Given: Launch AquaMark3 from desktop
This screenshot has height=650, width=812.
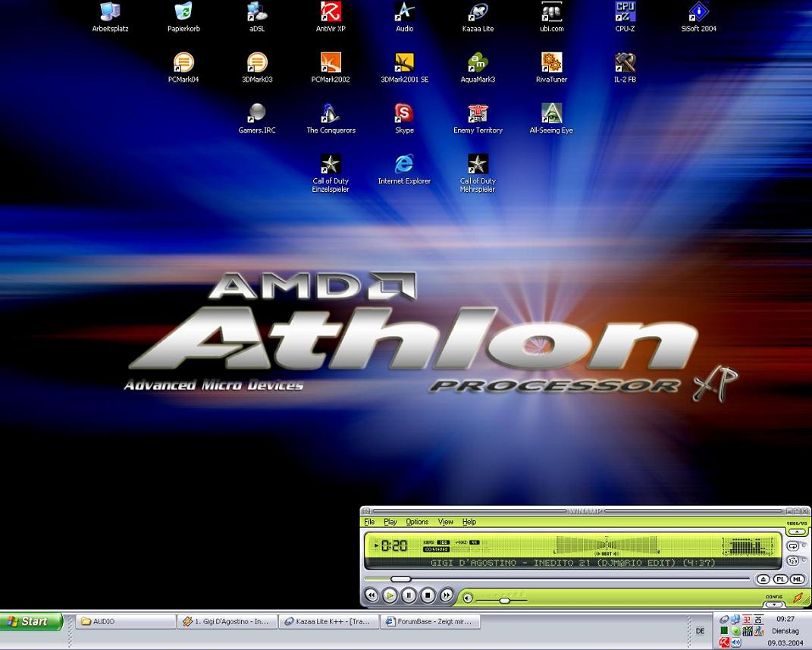Looking at the screenshot, I should pos(478,68).
